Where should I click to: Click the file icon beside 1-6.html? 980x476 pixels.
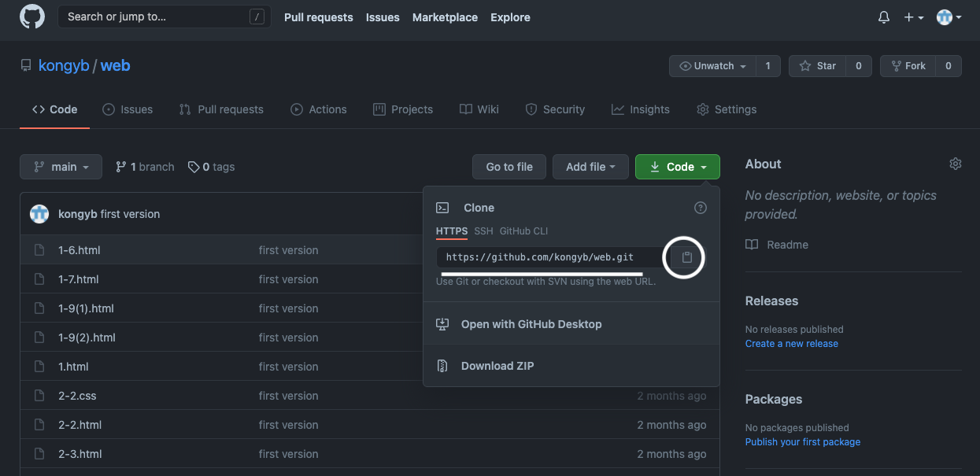39,250
